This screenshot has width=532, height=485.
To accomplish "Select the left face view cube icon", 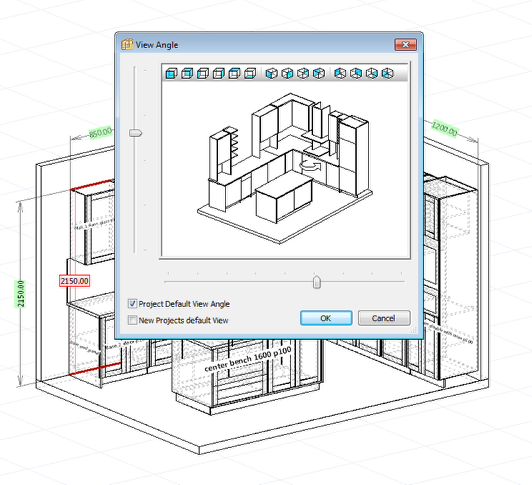I will pos(203,73).
